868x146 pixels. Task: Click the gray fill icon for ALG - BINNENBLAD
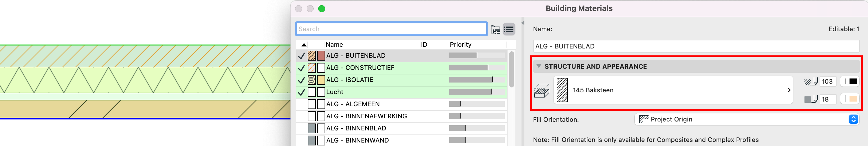(x=312, y=128)
